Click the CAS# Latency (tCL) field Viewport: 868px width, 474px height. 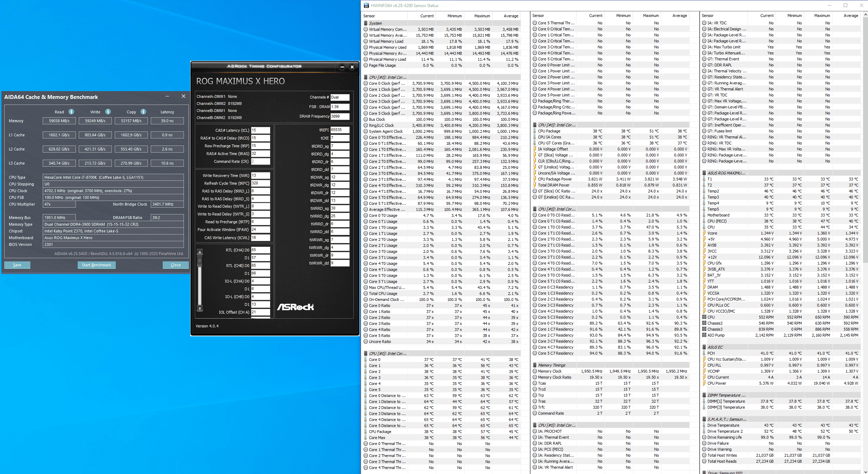[x=261, y=130]
